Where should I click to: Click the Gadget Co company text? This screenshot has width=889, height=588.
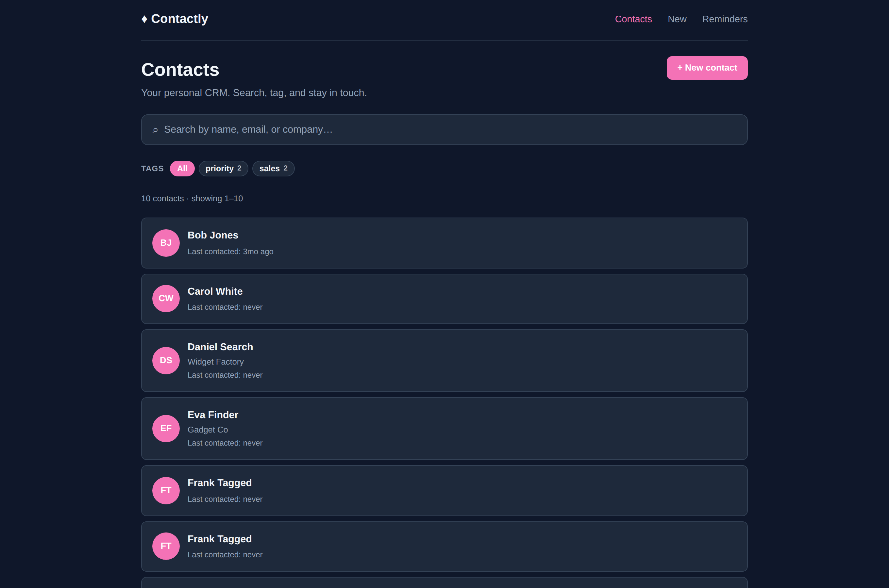coord(208,430)
